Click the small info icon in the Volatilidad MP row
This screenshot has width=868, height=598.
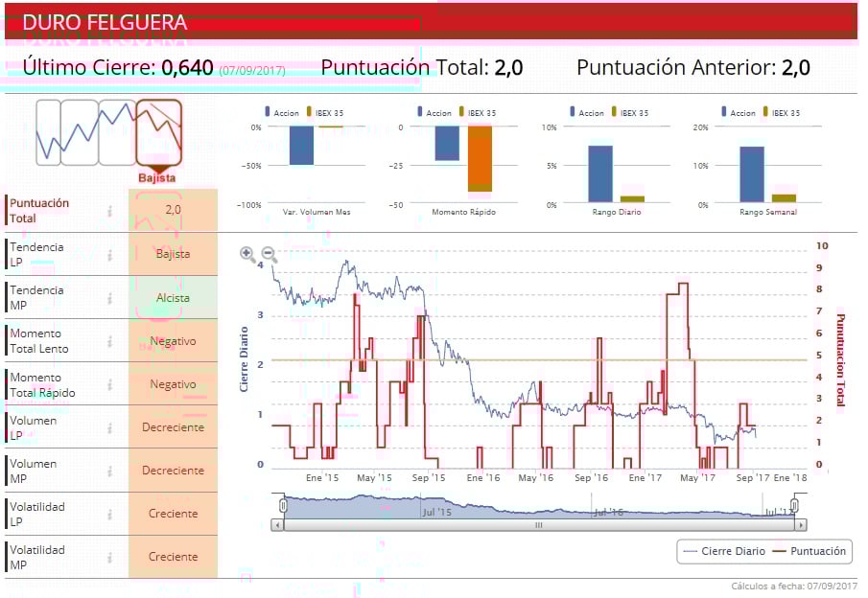click(109, 557)
